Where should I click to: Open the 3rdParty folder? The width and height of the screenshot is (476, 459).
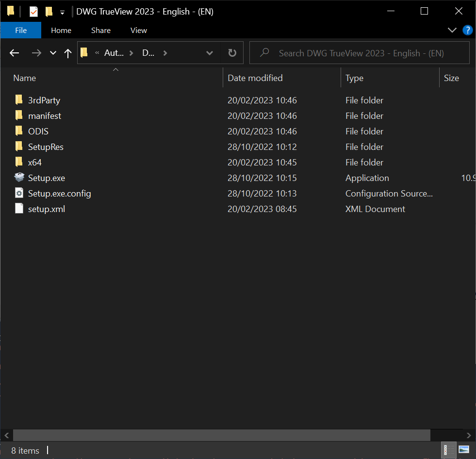coord(44,100)
